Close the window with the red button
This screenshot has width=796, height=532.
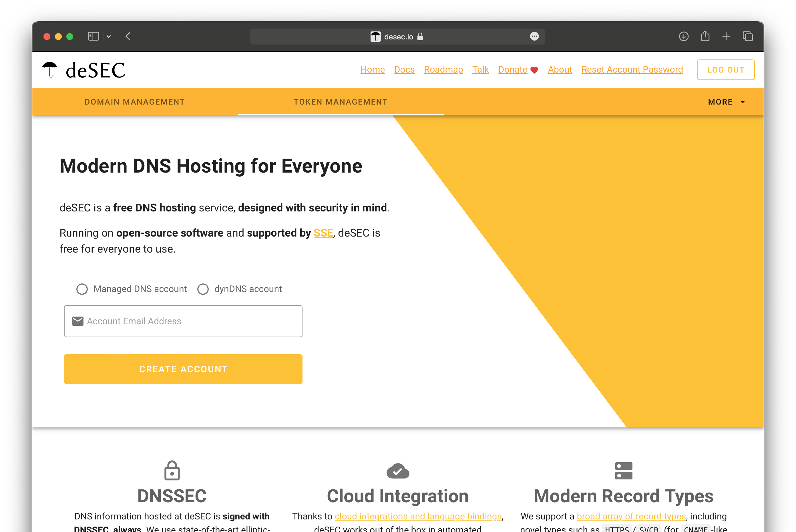(47, 36)
